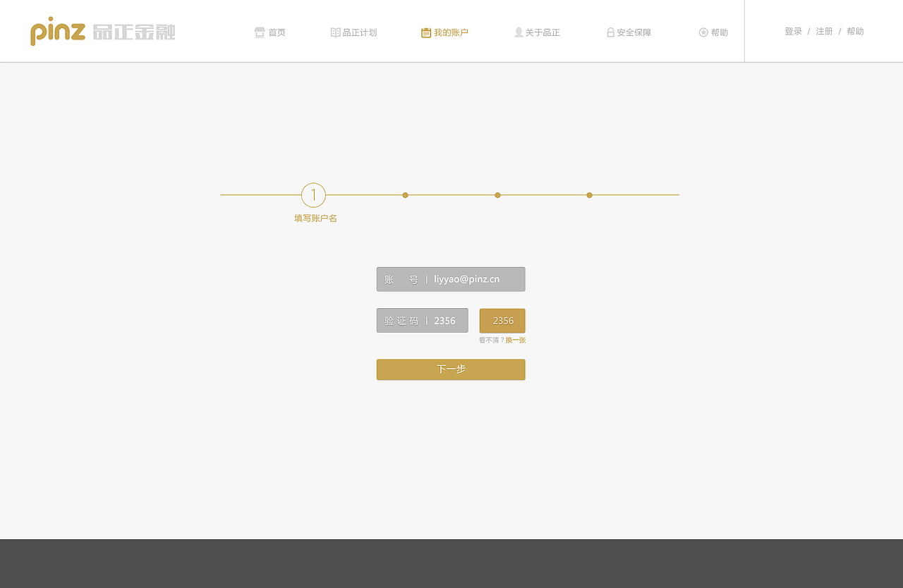Click 帮助 link beside 注册
Viewport: 903px width, 588px height.
pyautogui.click(x=855, y=32)
